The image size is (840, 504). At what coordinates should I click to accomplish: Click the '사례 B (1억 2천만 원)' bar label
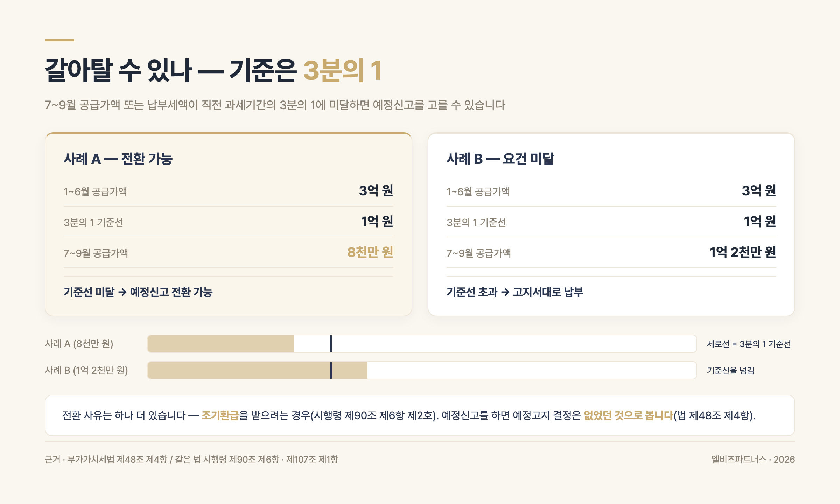point(86,370)
